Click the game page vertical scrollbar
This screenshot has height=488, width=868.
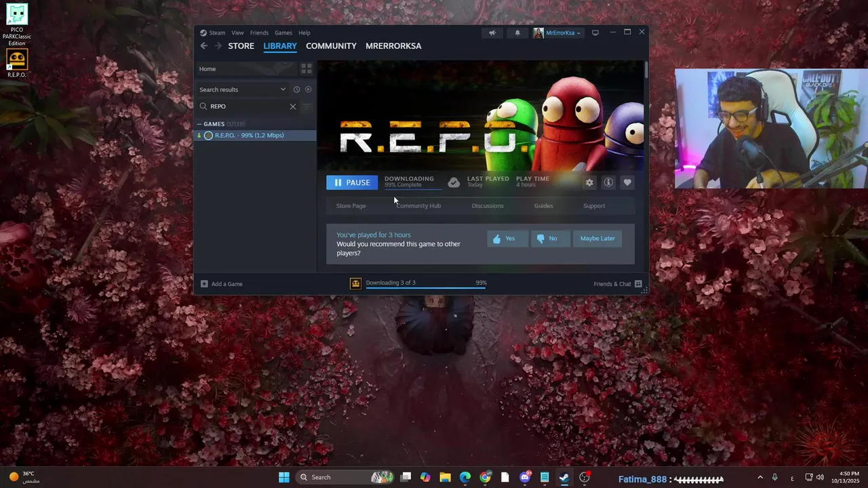click(646, 70)
